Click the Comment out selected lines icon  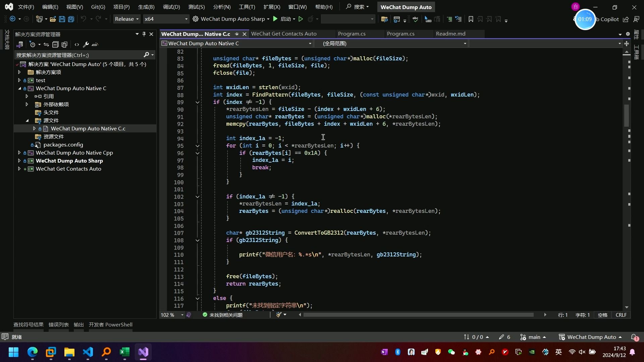pyautogui.click(x=449, y=19)
